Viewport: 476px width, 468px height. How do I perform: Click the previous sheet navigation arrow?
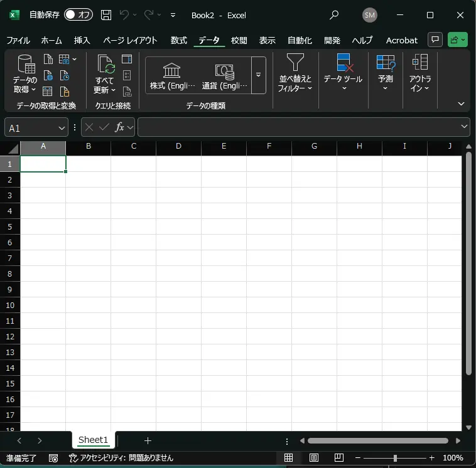19,440
